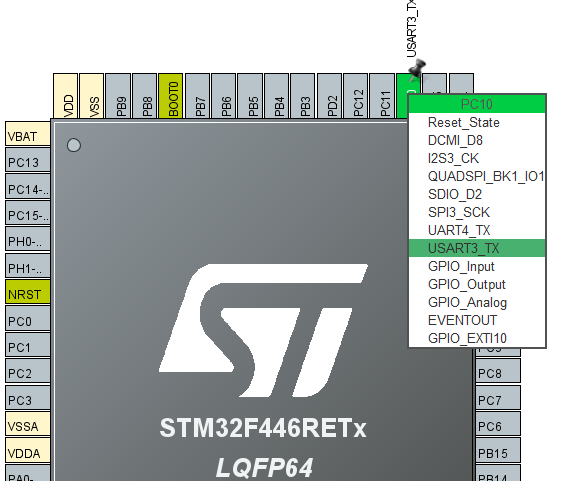Select pin PC12
Image resolution: width=574 pixels, height=481 pixels.
356,96
